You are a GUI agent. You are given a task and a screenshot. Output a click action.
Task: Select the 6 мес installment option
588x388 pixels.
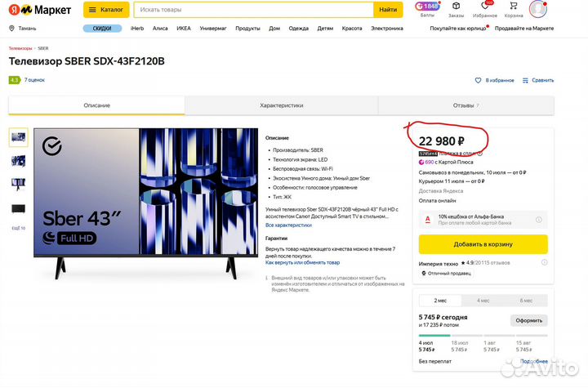pyautogui.click(x=526, y=301)
